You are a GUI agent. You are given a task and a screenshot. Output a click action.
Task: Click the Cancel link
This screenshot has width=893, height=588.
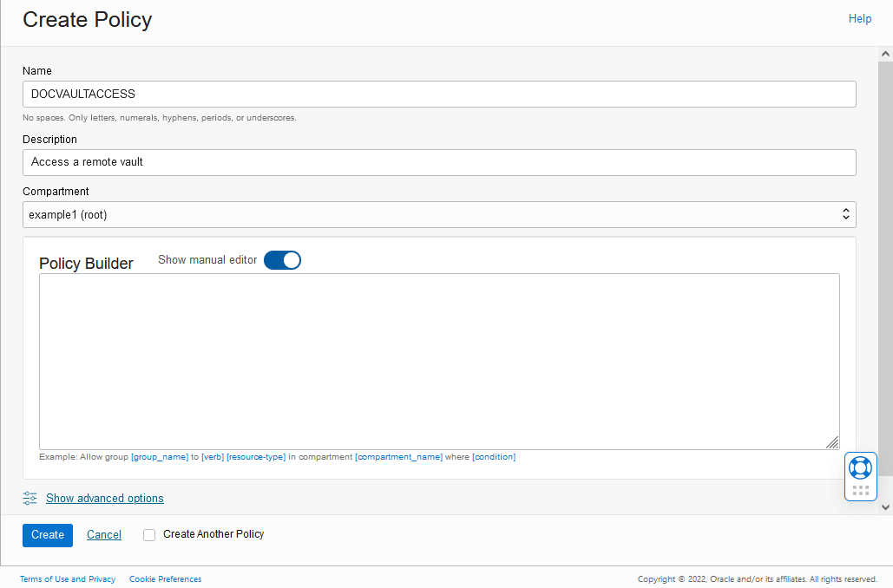[103, 535]
